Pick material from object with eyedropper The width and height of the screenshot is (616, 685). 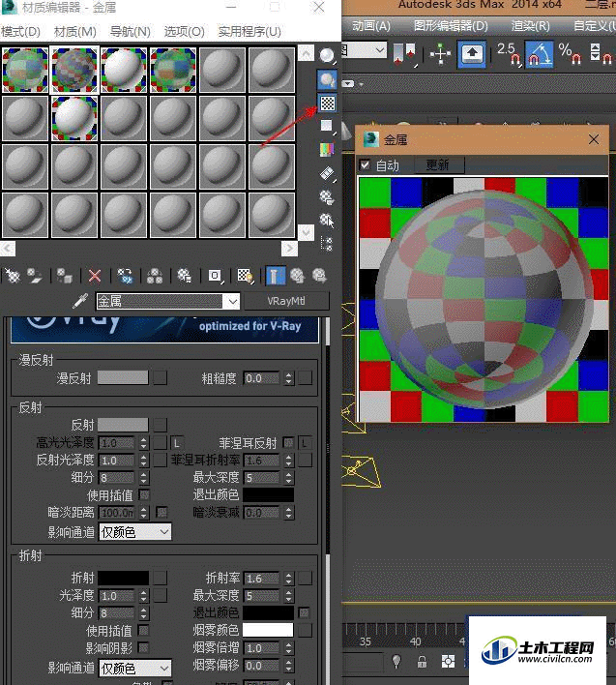click(x=80, y=301)
